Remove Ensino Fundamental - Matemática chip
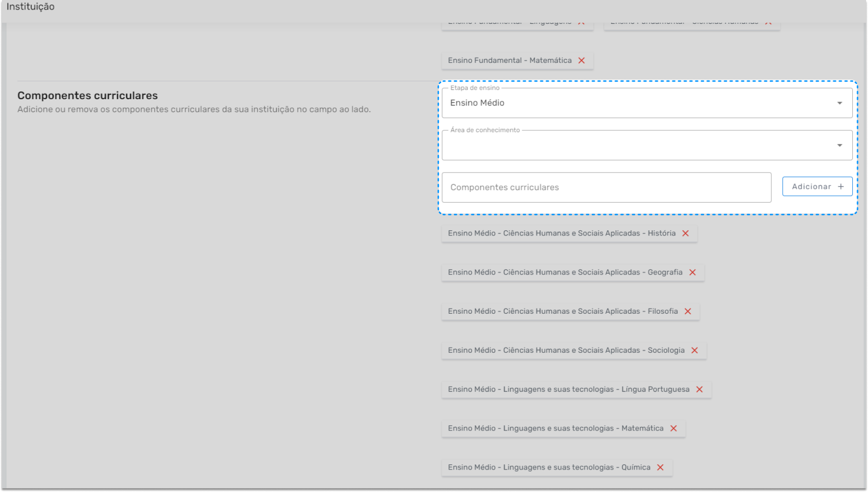Image resolution: width=868 pixels, height=492 pixels. coord(582,61)
